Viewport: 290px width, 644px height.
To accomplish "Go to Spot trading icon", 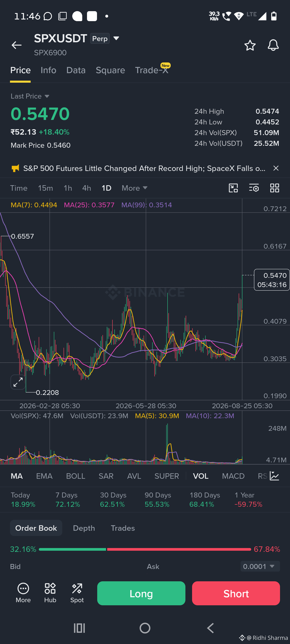I will (77, 593).
